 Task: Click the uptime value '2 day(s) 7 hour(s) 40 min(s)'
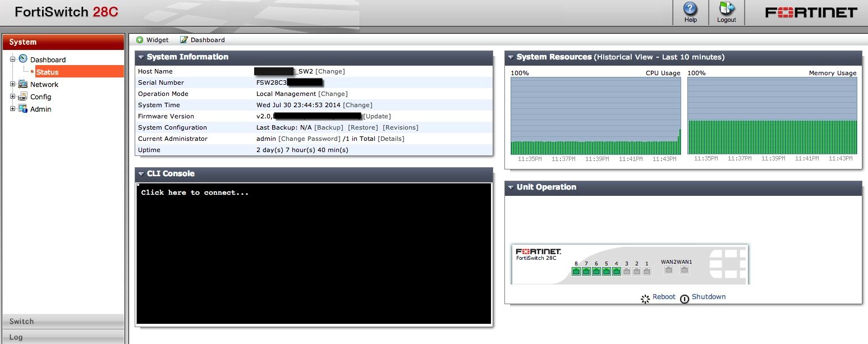[302, 150]
